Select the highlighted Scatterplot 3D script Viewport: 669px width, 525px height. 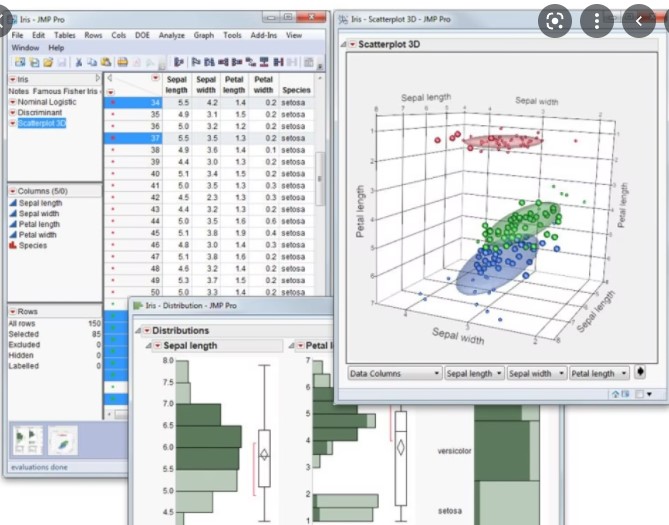point(42,123)
